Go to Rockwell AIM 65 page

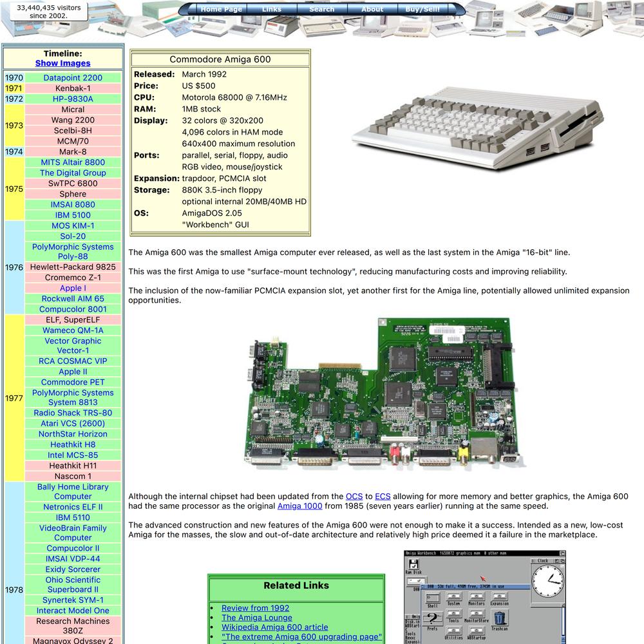pos(73,299)
